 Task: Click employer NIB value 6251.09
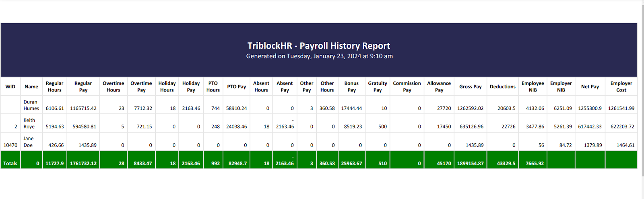coord(563,108)
